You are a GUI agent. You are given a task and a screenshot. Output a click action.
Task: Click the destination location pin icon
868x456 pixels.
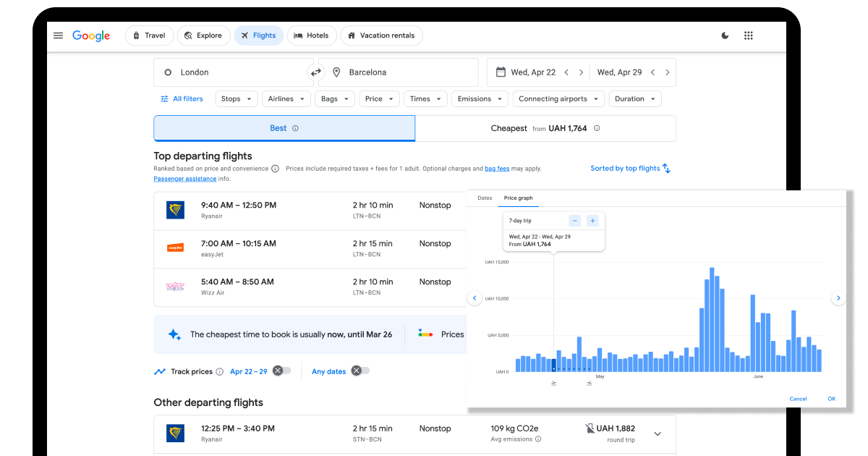pos(336,72)
